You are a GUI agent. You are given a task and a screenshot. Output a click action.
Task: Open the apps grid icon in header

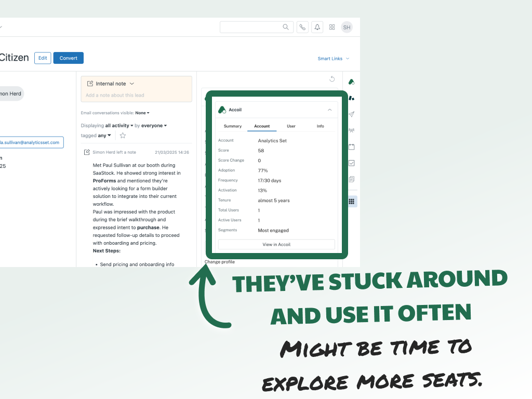point(332,27)
